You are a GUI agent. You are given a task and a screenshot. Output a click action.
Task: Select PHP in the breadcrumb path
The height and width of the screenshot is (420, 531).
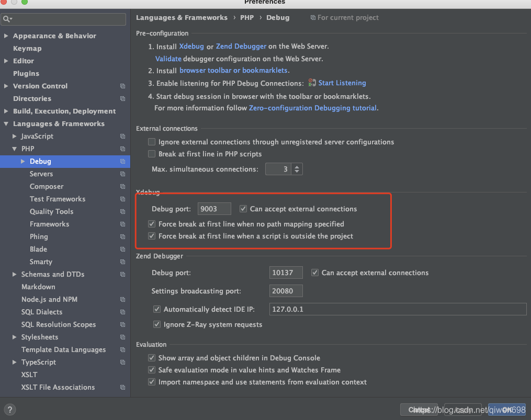(246, 17)
